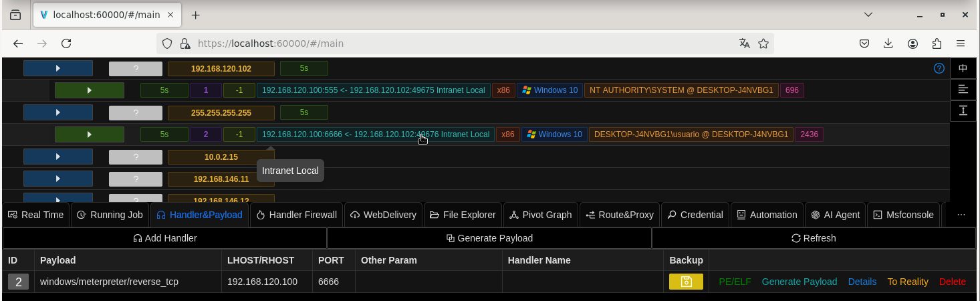Viewport: 980px width, 301px height.
Task: Open the Pivot Graph tab
Action: click(540, 215)
